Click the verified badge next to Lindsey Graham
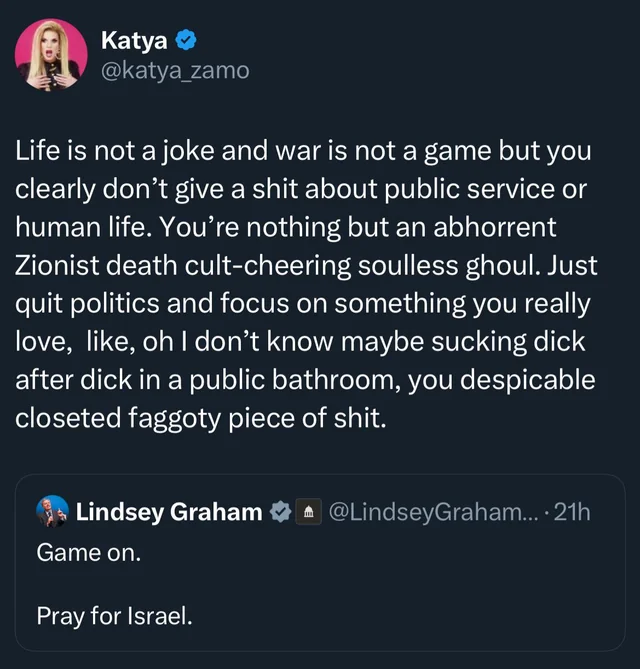640x669 pixels. 281,513
